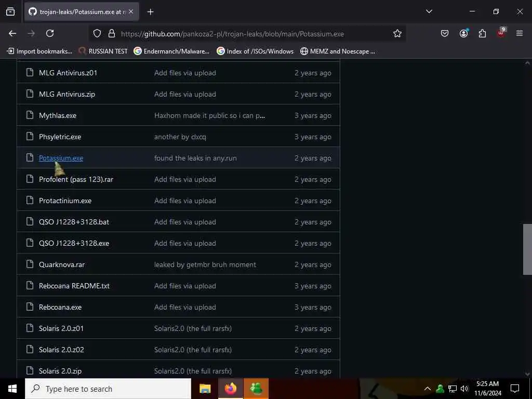
Task: Click the uBlock Origin extension icon
Action: (x=501, y=33)
